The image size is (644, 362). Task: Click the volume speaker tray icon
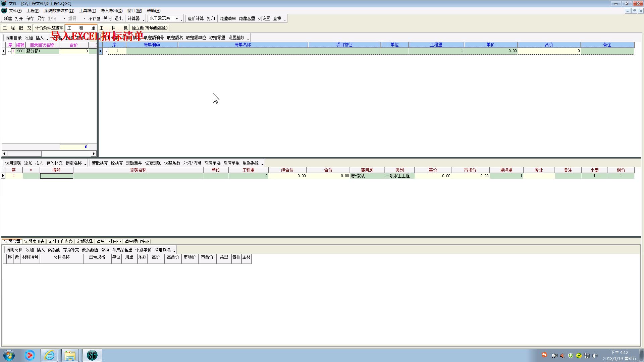click(595, 356)
